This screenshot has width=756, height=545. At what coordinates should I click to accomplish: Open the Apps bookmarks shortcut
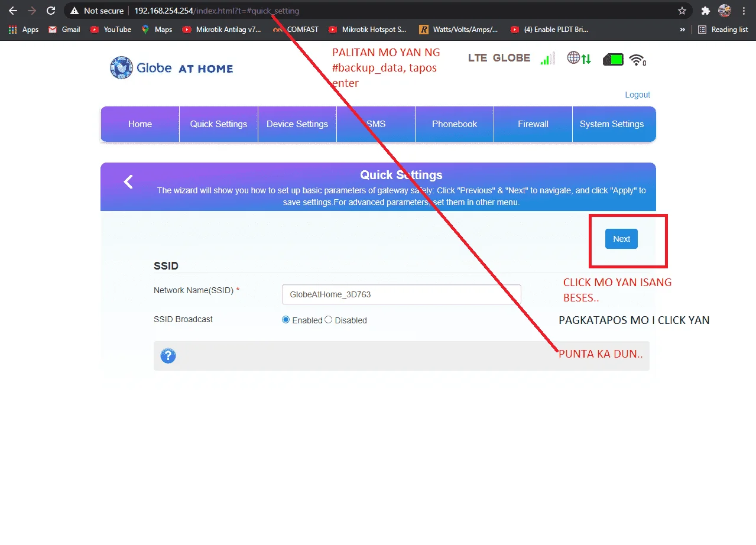click(x=24, y=30)
